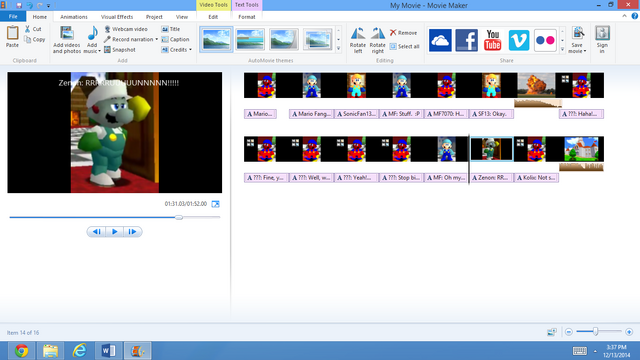Screen dimensions: 640x360
Task: Share movie to Vimeo
Action: click(x=519, y=40)
